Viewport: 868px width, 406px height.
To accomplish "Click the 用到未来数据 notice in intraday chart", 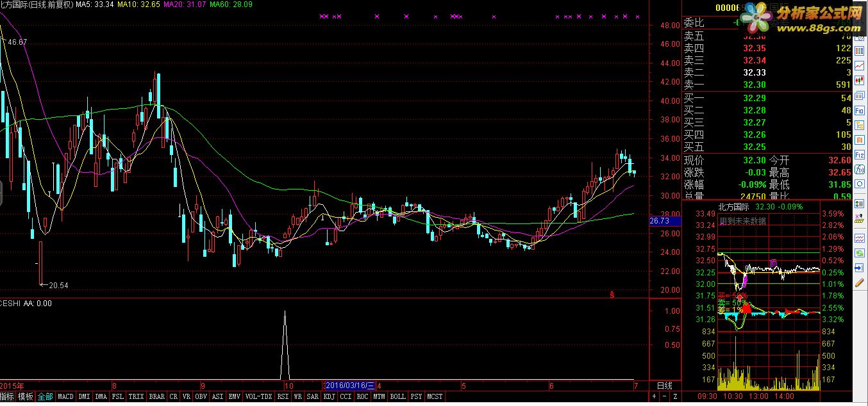I will pyautogui.click(x=742, y=221).
